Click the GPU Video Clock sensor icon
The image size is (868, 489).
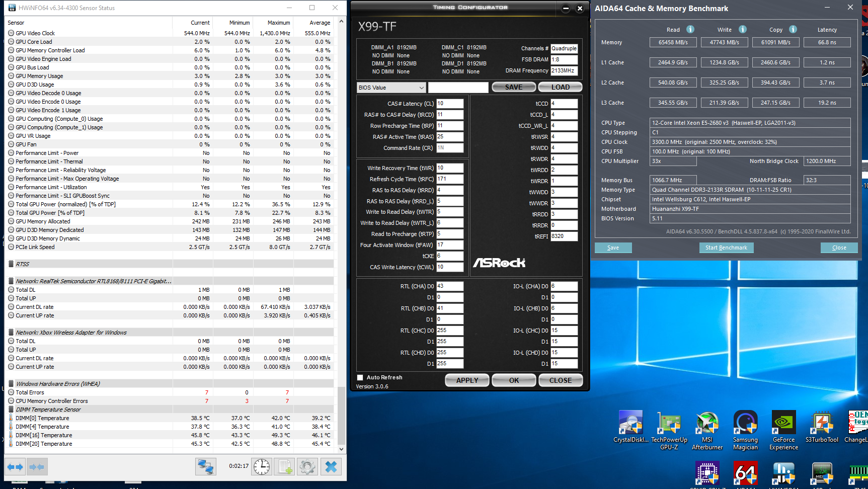[x=11, y=33]
